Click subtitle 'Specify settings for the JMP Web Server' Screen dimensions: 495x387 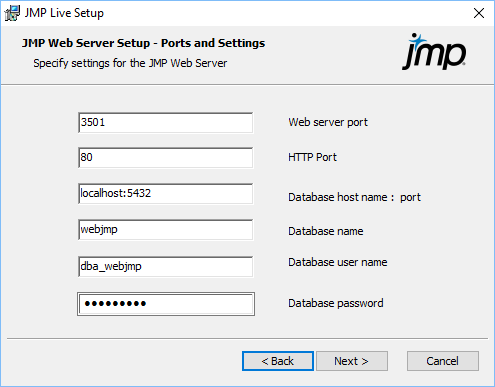tap(130, 63)
